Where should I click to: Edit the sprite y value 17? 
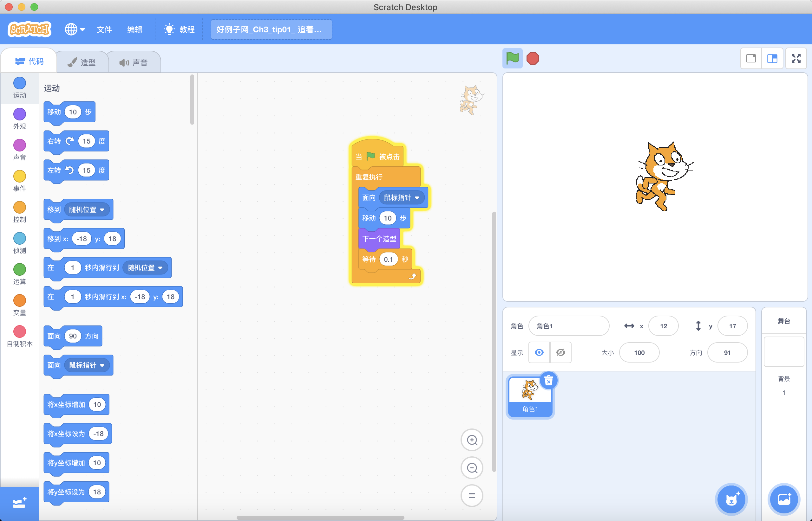[732, 326]
